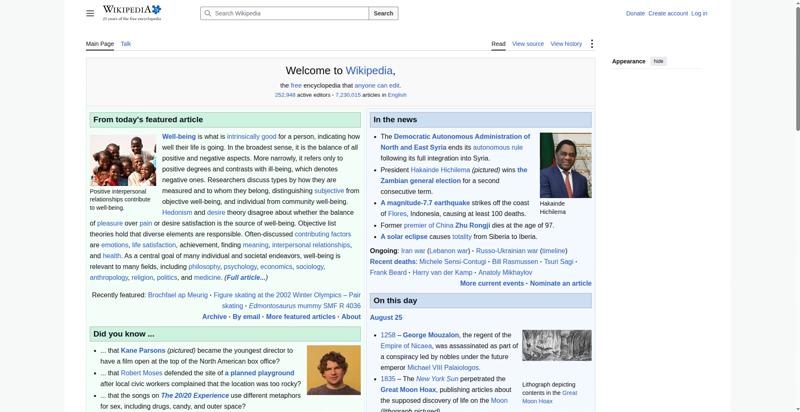Click Log in
The image size is (800, 412).
click(699, 13)
